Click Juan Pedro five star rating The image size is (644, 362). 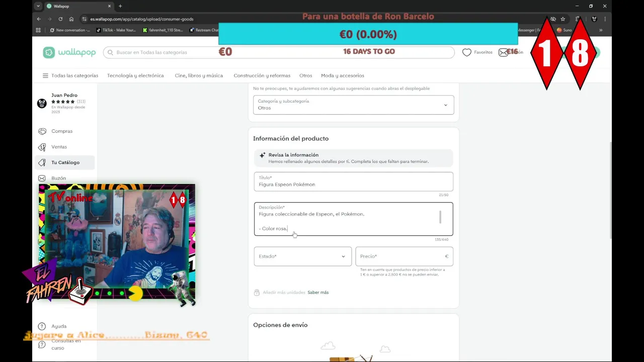pyautogui.click(x=63, y=102)
